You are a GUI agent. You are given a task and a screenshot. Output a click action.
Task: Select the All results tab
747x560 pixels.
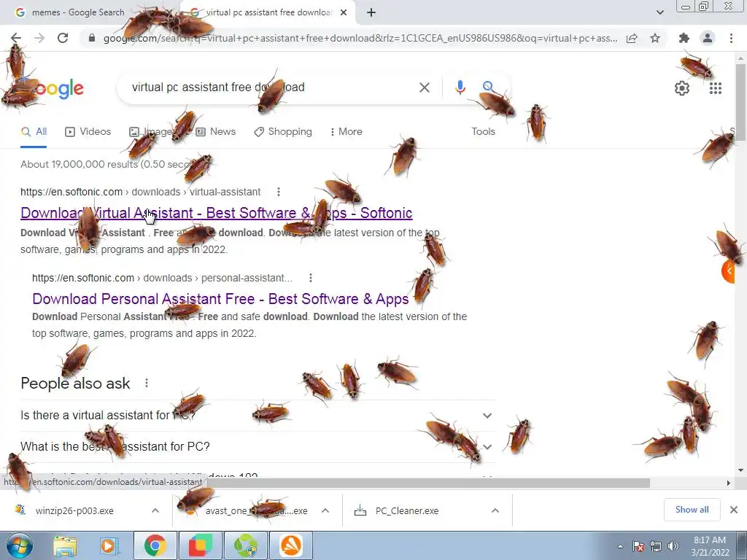click(x=34, y=132)
